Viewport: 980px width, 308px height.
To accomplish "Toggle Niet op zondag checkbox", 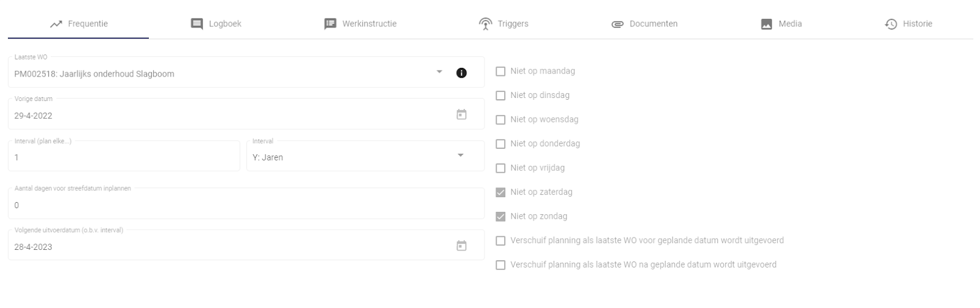I will tap(500, 217).
